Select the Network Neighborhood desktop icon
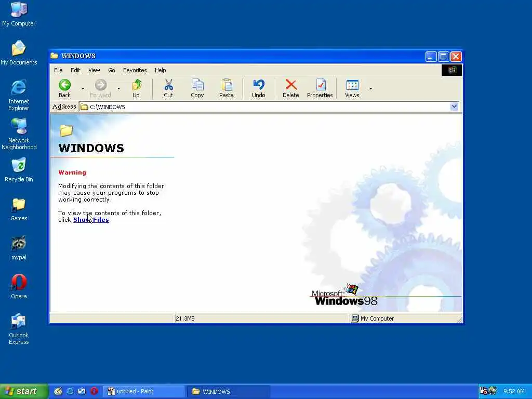This screenshot has width=532, height=399. (x=19, y=134)
